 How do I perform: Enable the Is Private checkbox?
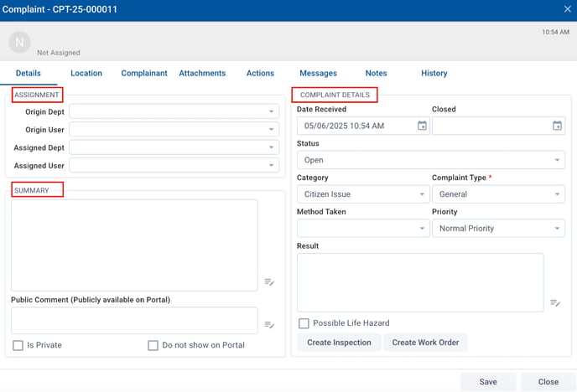(x=18, y=345)
